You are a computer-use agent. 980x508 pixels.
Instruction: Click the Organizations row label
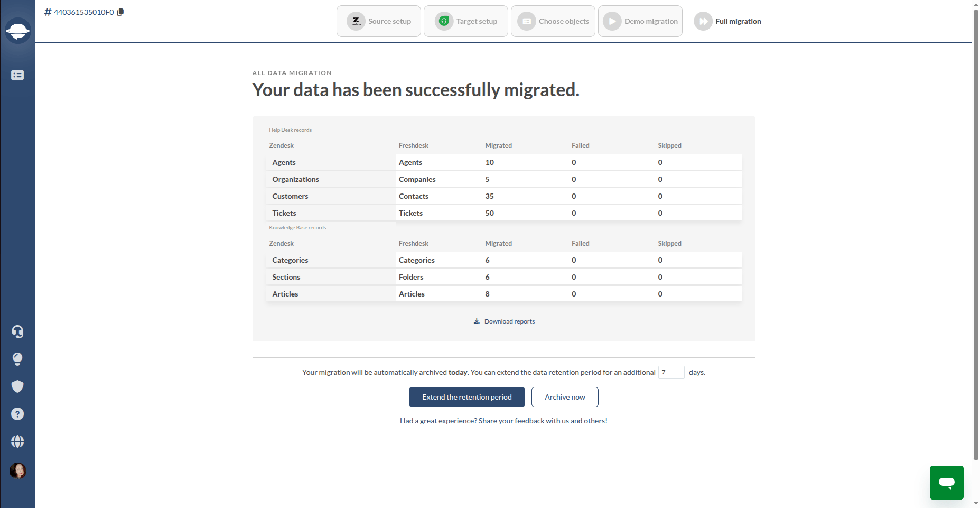click(295, 179)
